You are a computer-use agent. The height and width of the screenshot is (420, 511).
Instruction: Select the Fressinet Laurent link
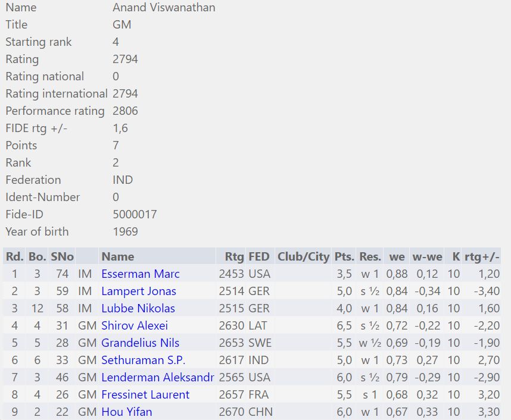[145, 395]
